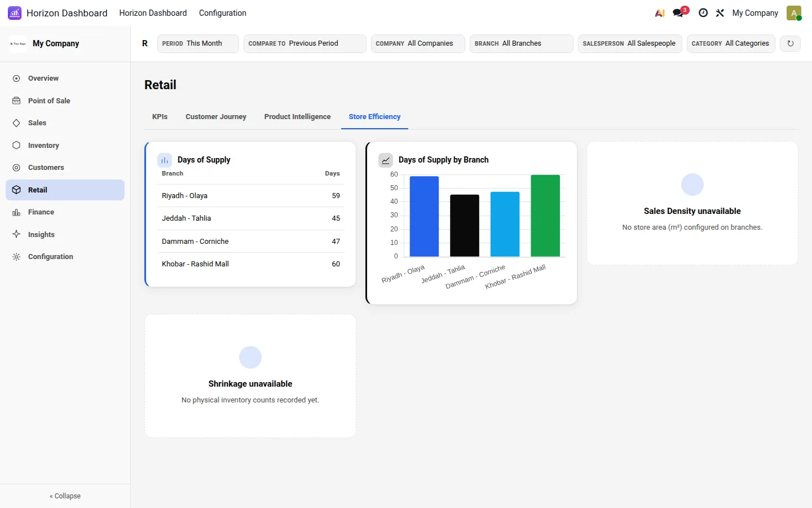Click the clock activities icon

point(703,13)
